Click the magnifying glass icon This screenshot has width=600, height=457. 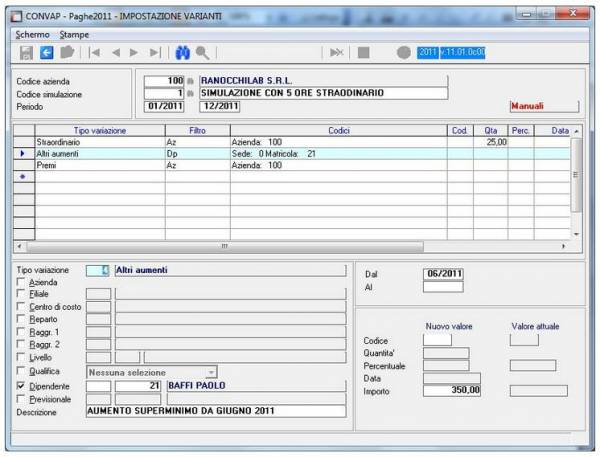pos(202,53)
